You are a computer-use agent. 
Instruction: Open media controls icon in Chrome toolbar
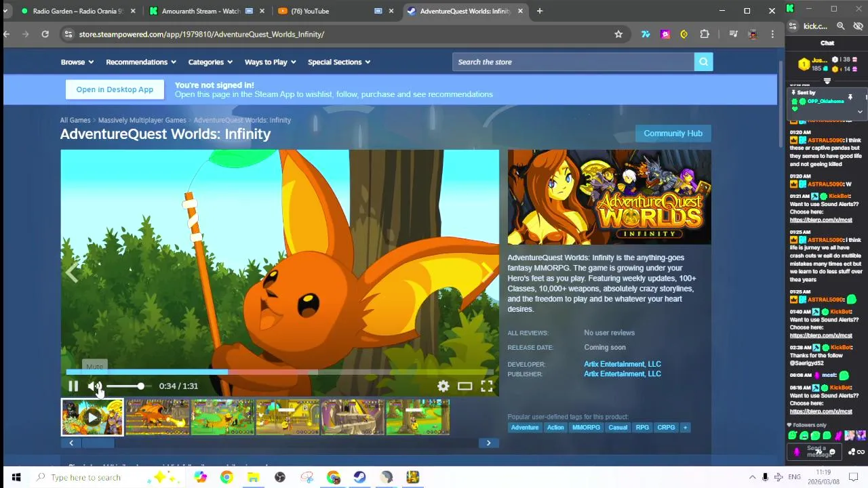click(x=733, y=34)
